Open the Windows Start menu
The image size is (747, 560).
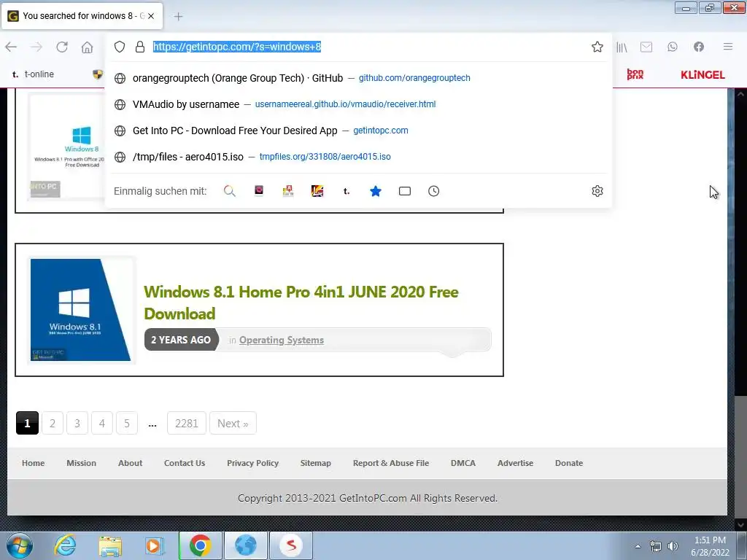pos(20,545)
